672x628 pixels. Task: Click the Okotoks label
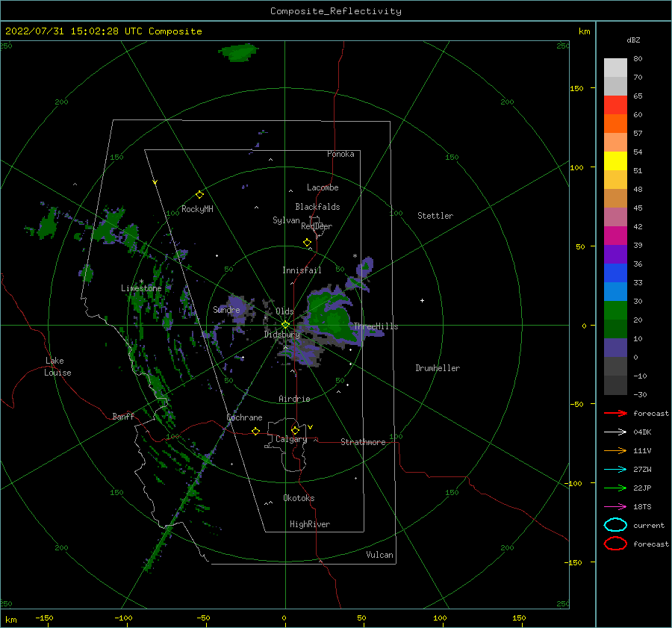tap(299, 498)
